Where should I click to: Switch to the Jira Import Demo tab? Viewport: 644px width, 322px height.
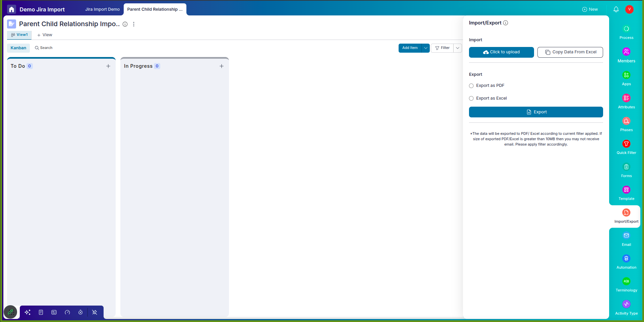[102, 9]
